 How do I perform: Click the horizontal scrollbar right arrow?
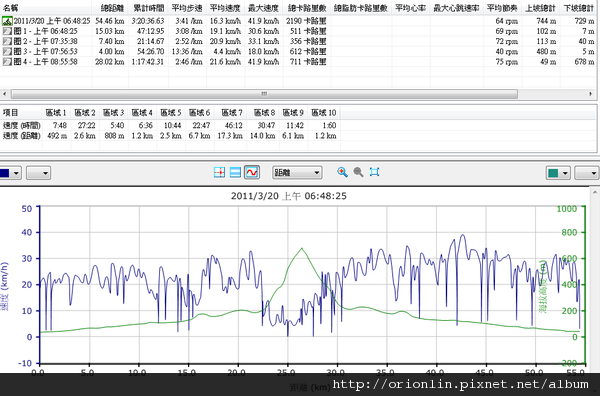pyautogui.click(x=591, y=94)
